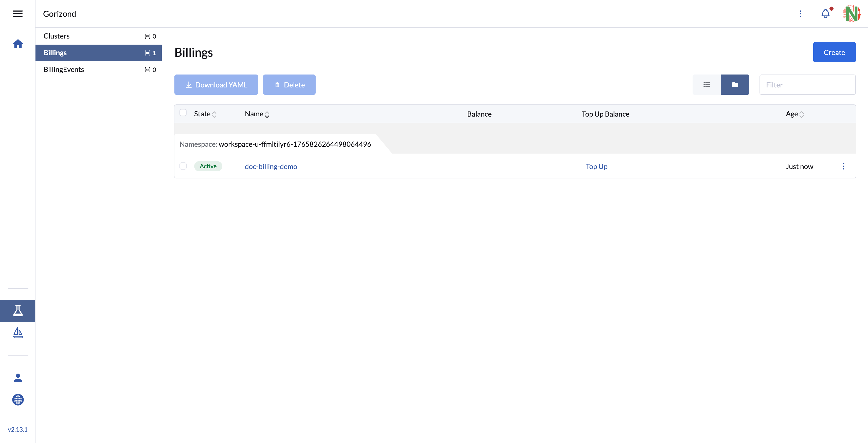
Task: Click the globe icon in sidebar
Action: (18, 400)
